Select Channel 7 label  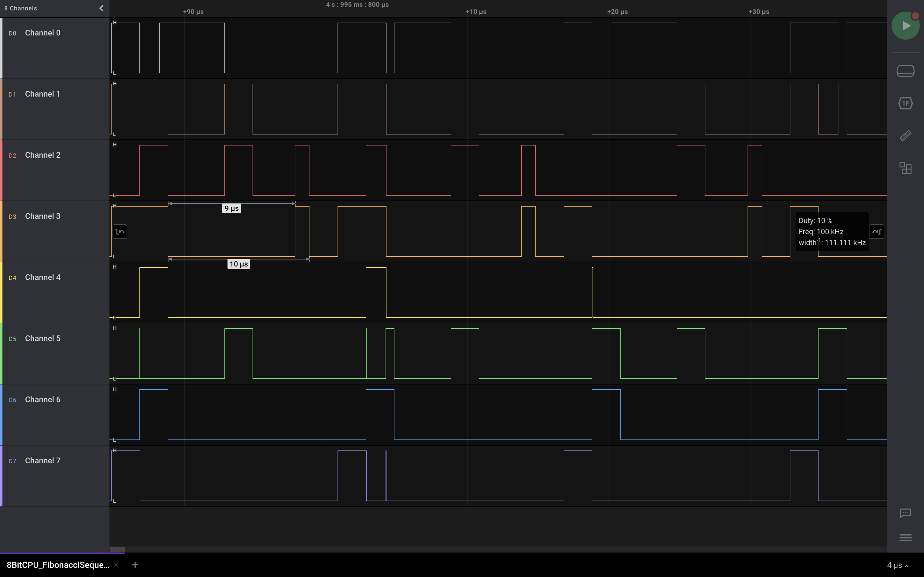(x=43, y=461)
